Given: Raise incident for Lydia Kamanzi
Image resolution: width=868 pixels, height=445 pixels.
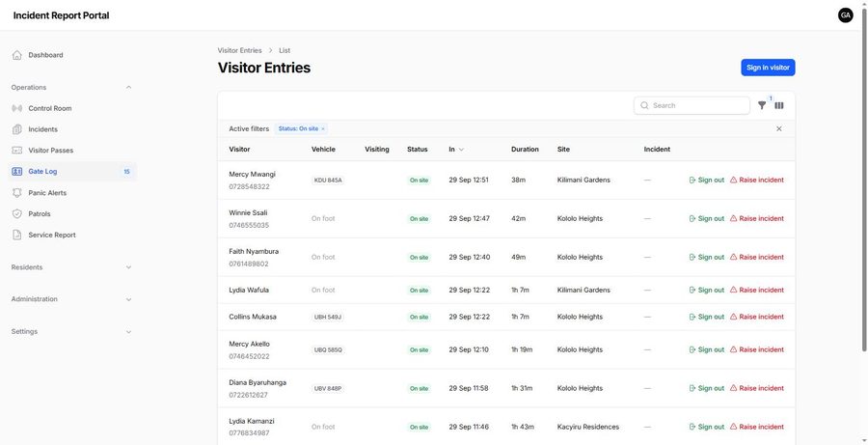Looking at the screenshot, I should [x=757, y=427].
